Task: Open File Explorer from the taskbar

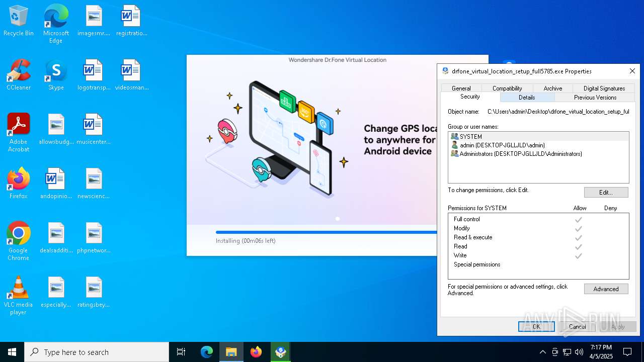Action: 231,352
